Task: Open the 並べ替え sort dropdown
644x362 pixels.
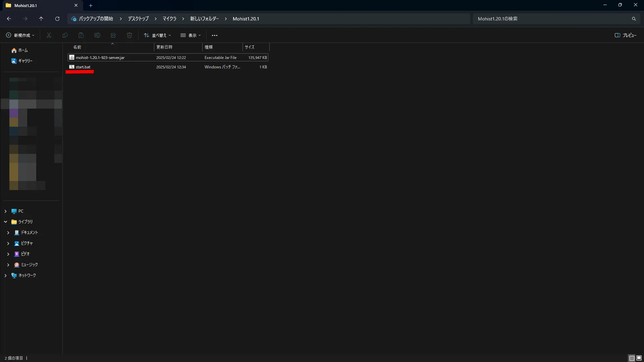Action: [157, 35]
